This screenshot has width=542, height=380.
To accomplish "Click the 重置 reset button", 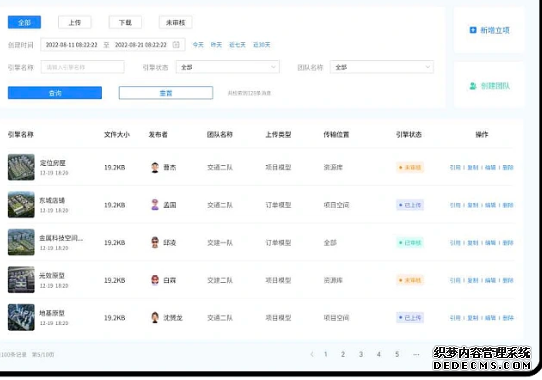I will [166, 93].
